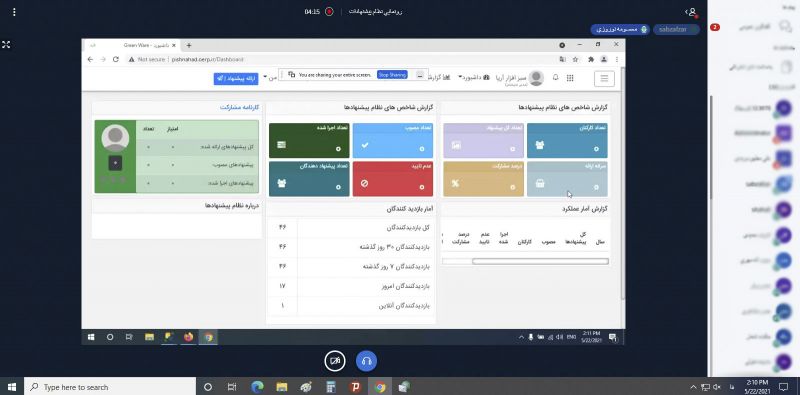
Task: Open the hamburger menu button in dashboard
Action: point(604,78)
